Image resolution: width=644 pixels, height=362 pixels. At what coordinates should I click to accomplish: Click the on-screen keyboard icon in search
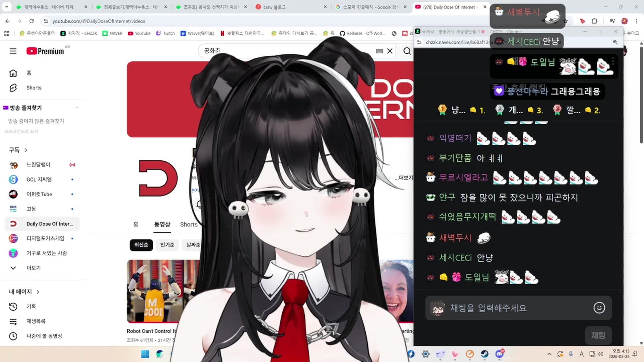pos(379,51)
